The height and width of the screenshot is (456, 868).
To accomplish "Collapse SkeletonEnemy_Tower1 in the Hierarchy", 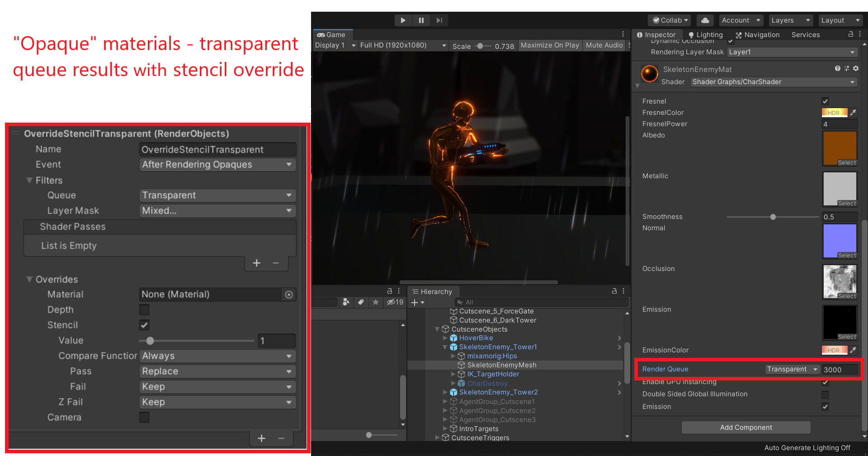I will (444, 347).
